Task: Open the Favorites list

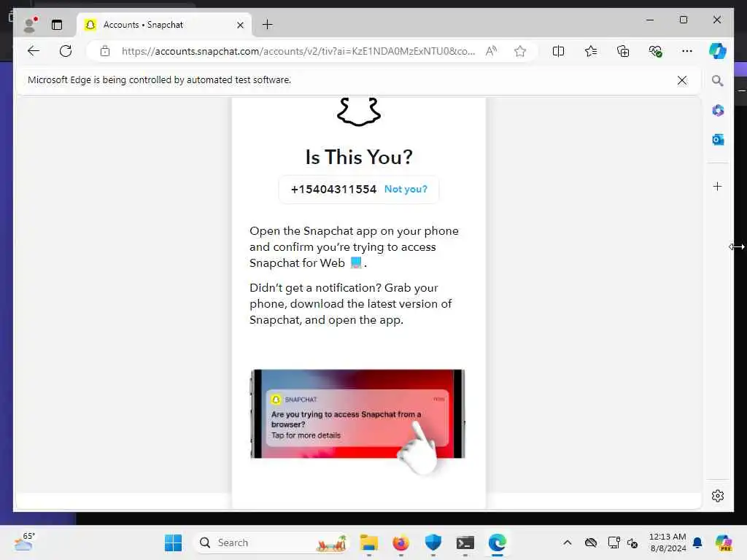Action: 591,51
